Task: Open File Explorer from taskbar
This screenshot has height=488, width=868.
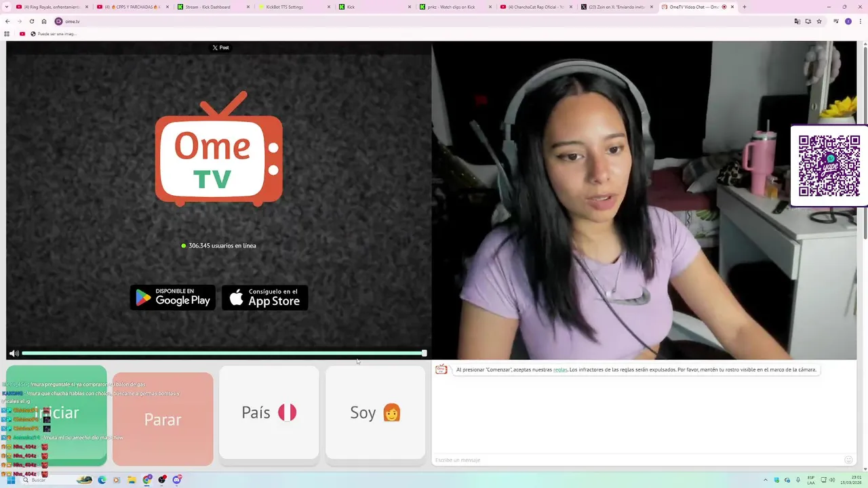Action: [132, 480]
